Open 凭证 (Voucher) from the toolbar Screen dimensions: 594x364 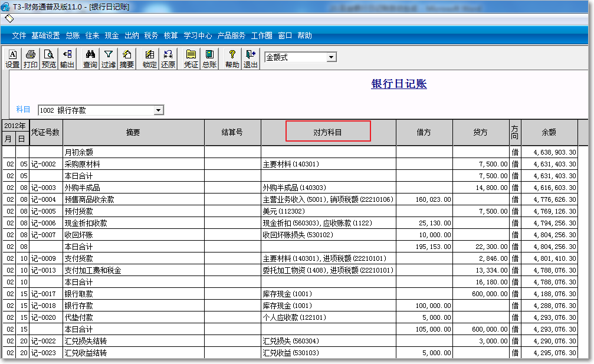click(x=191, y=59)
